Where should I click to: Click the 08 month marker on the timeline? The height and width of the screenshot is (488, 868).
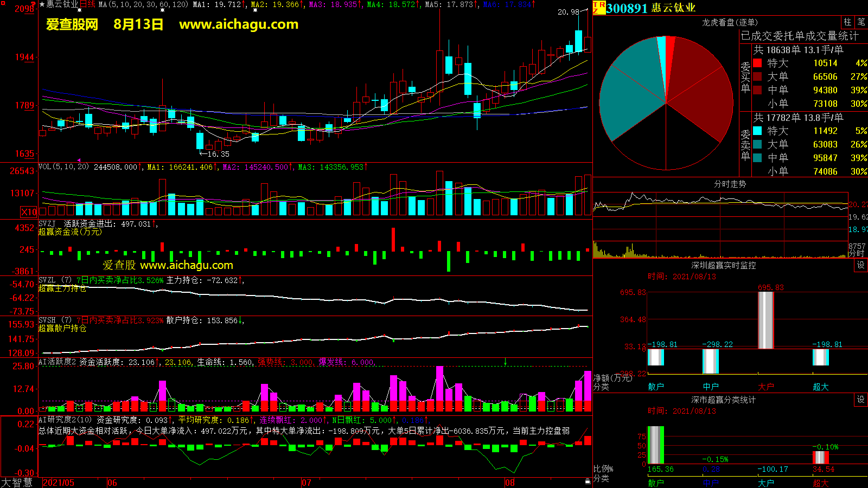click(x=509, y=483)
